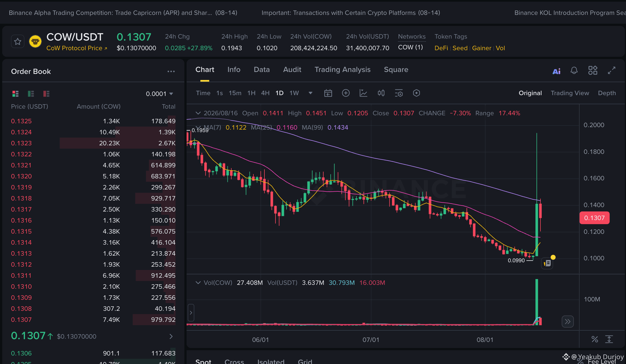The height and width of the screenshot is (364, 626).
Task: Select the 1s chart interval
Action: pos(220,93)
